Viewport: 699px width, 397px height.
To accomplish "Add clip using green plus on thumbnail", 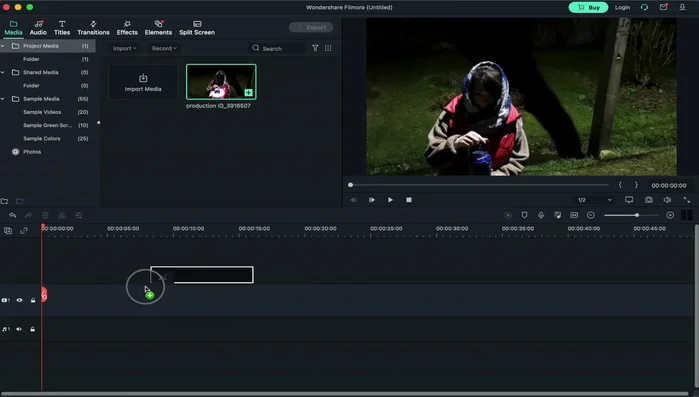I will point(249,93).
